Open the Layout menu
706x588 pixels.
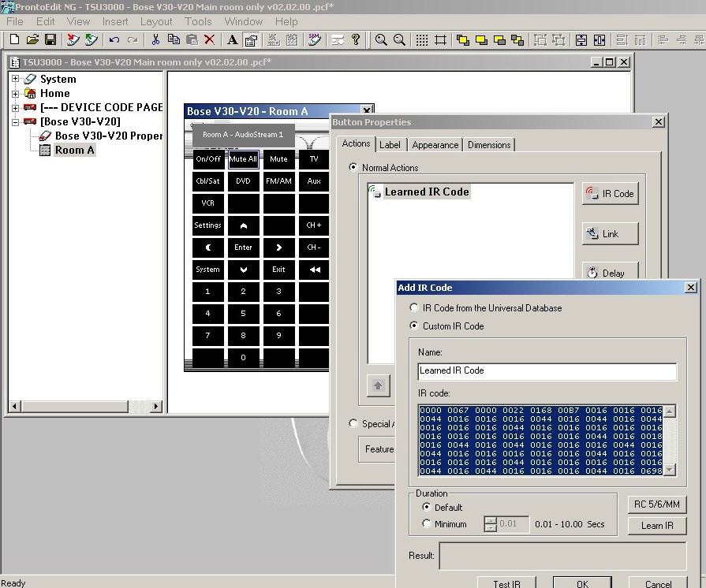click(155, 21)
